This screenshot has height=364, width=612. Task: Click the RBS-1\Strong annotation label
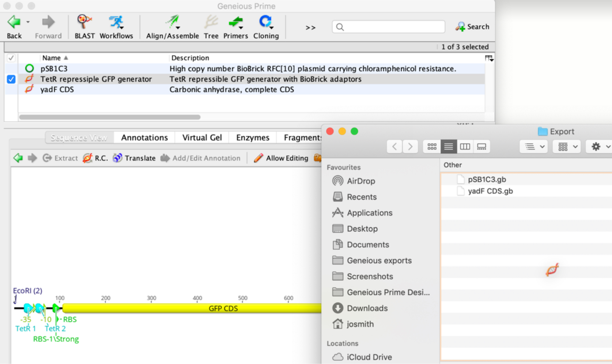click(x=56, y=339)
